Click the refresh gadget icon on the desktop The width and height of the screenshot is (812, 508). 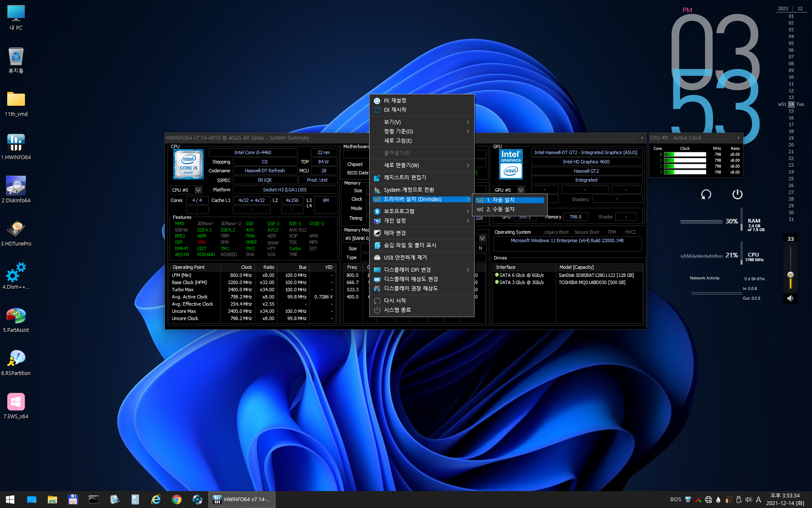coord(706,194)
